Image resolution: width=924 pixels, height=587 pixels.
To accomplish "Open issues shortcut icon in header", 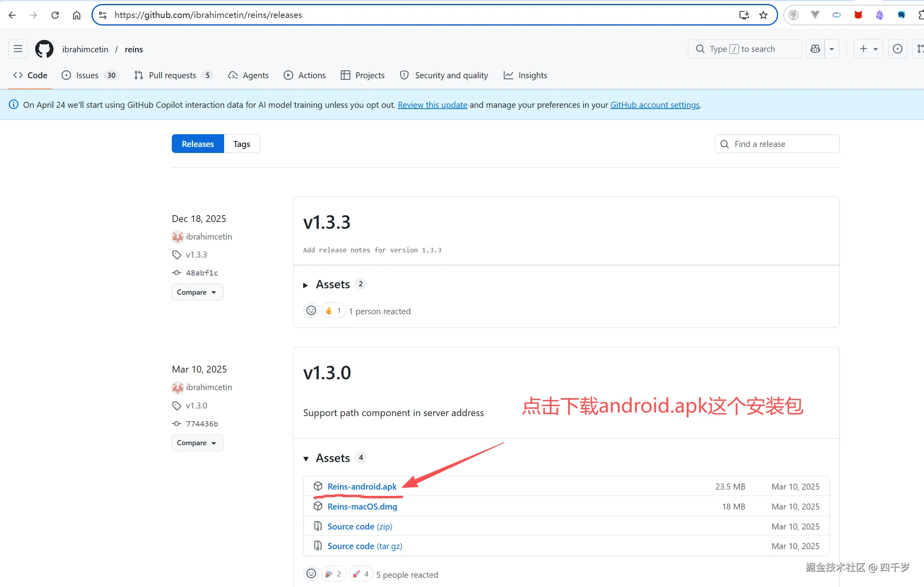I will coord(897,49).
